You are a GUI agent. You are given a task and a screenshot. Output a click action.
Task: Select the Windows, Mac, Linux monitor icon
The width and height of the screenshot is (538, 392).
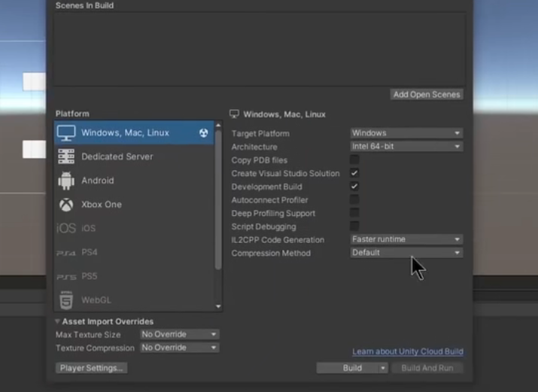tap(66, 133)
